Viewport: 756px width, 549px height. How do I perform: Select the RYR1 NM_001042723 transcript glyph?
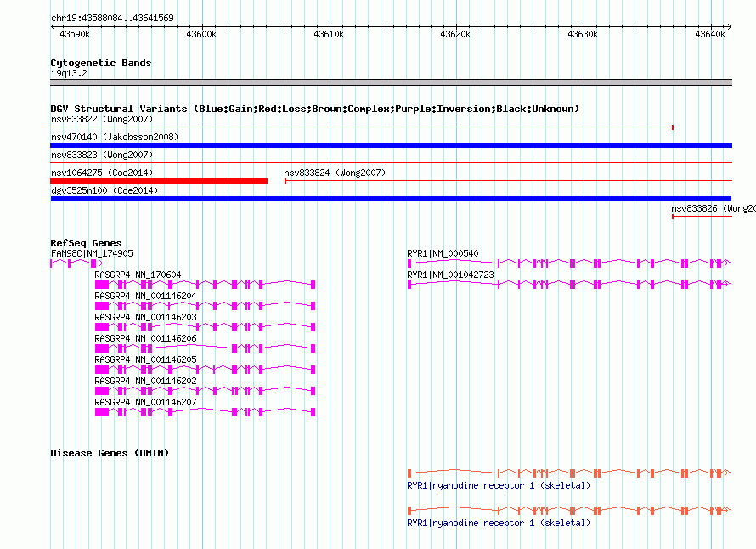(x=569, y=285)
